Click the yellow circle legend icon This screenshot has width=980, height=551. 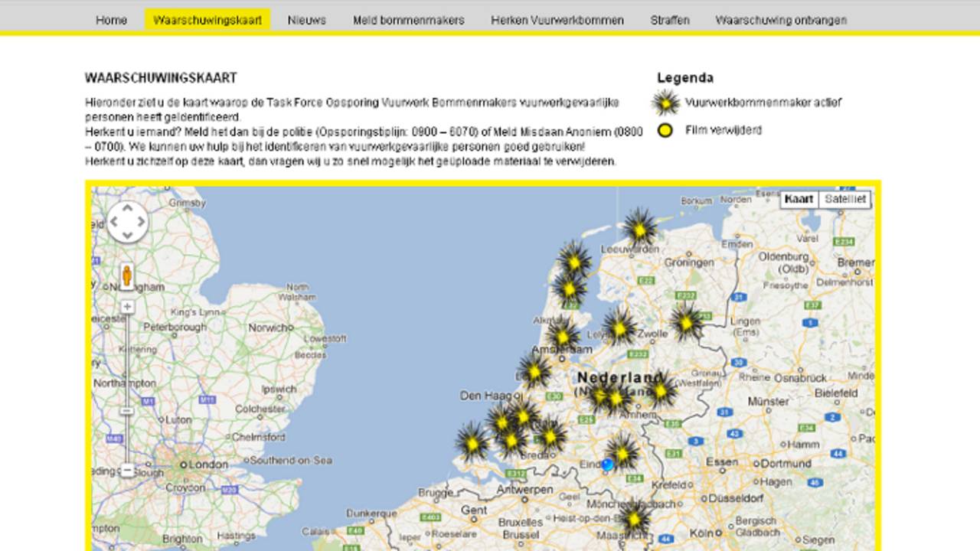pyautogui.click(x=665, y=130)
